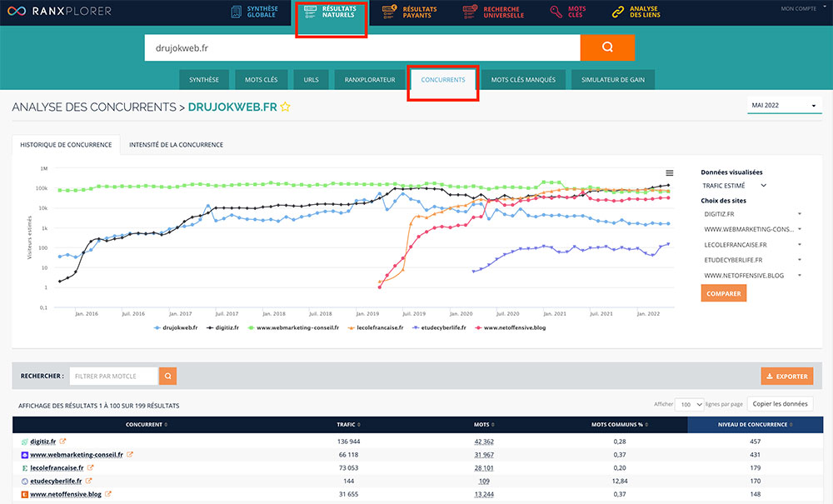Screen dimensions: 833x504
Task: Click the Ranxplorer infinity logo
Action: [17, 11]
